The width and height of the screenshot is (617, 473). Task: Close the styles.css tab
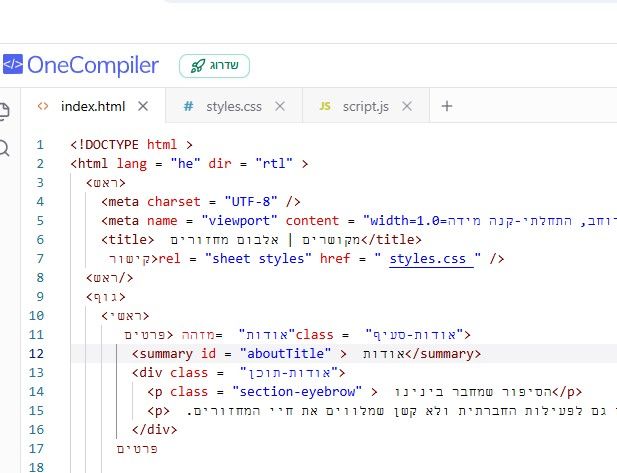point(280,106)
